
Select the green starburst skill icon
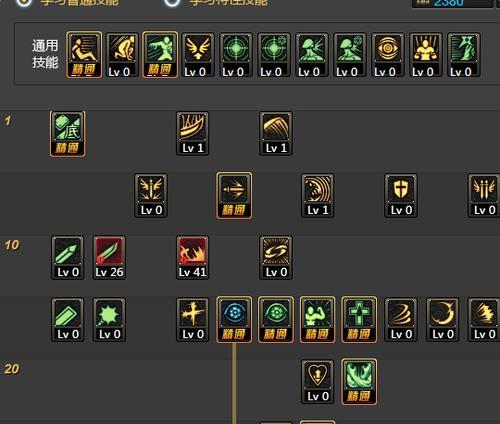109,319
